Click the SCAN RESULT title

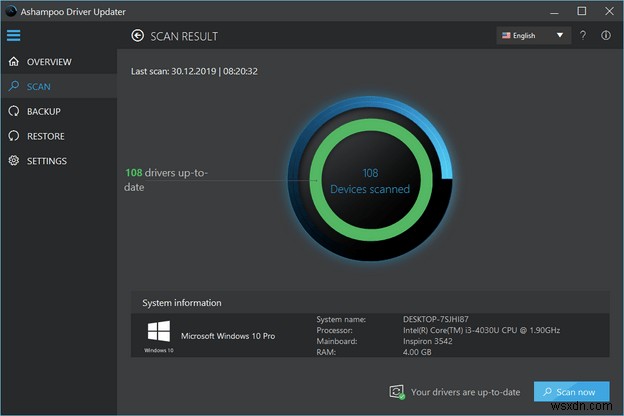coord(184,36)
